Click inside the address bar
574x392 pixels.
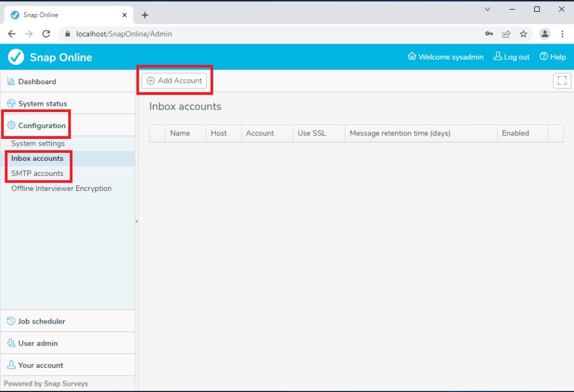[x=168, y=34]
